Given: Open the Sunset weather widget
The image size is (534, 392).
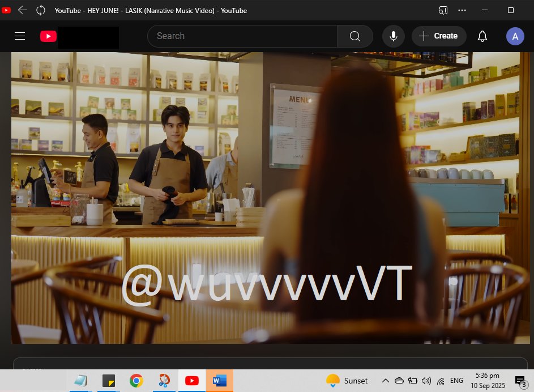Looking at the screenshot, I should [347, 381].
